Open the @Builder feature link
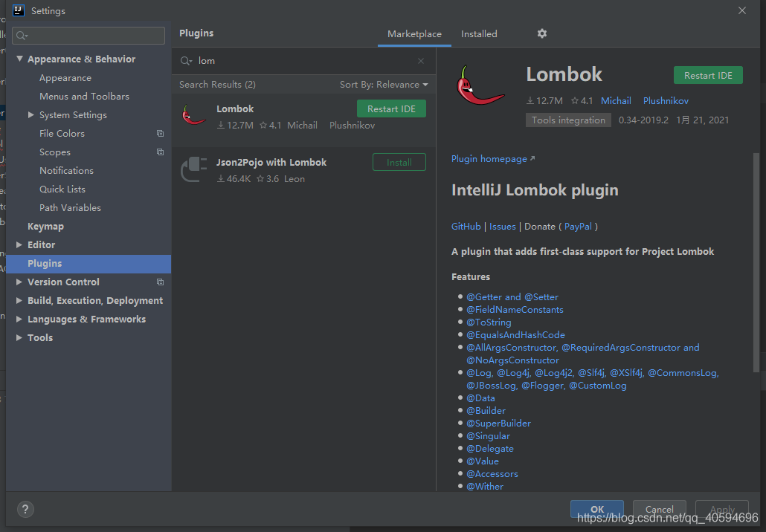The image size is (766, 532). point(486,410)
